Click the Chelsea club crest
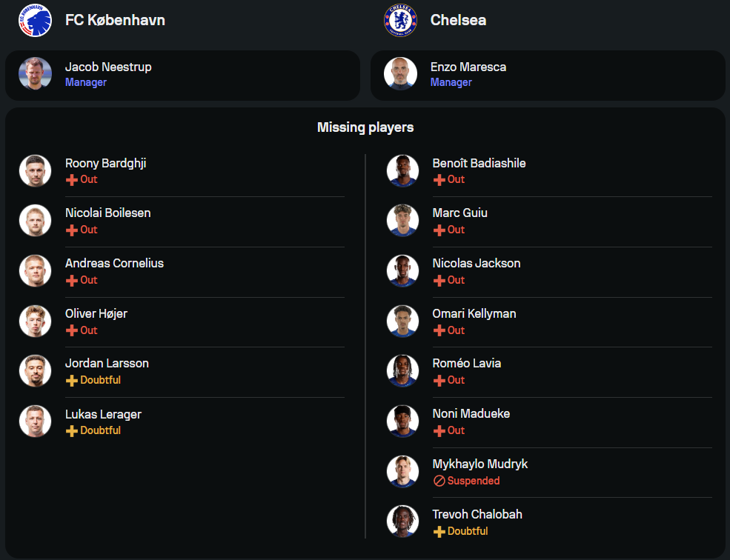Viewport: 730px width, 560px height. pos(400,20)
